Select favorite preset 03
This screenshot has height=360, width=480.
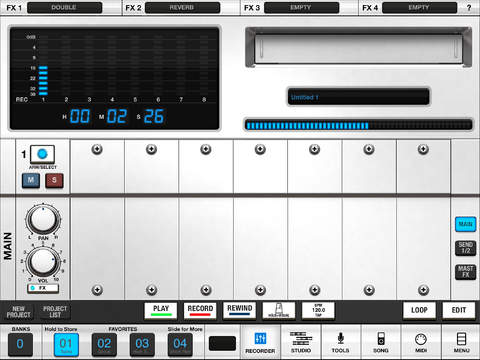coord(142,344)
